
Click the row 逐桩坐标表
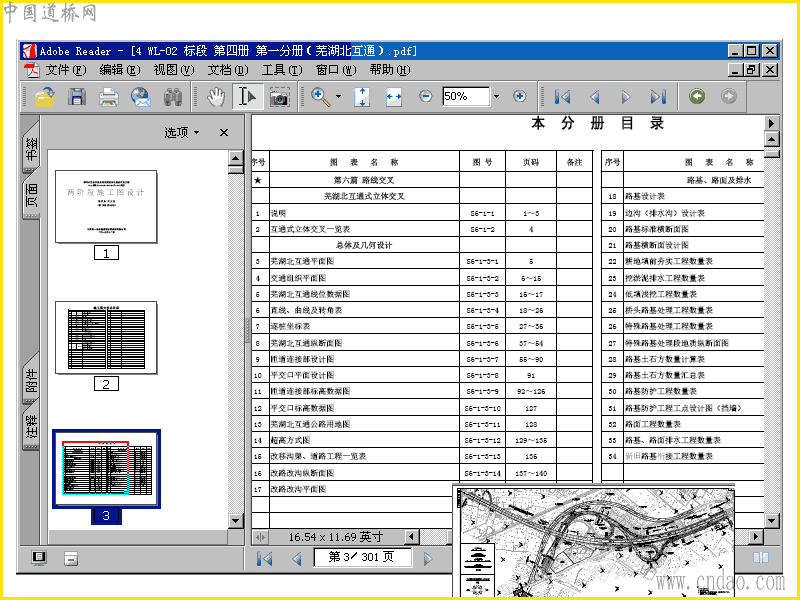422,326
